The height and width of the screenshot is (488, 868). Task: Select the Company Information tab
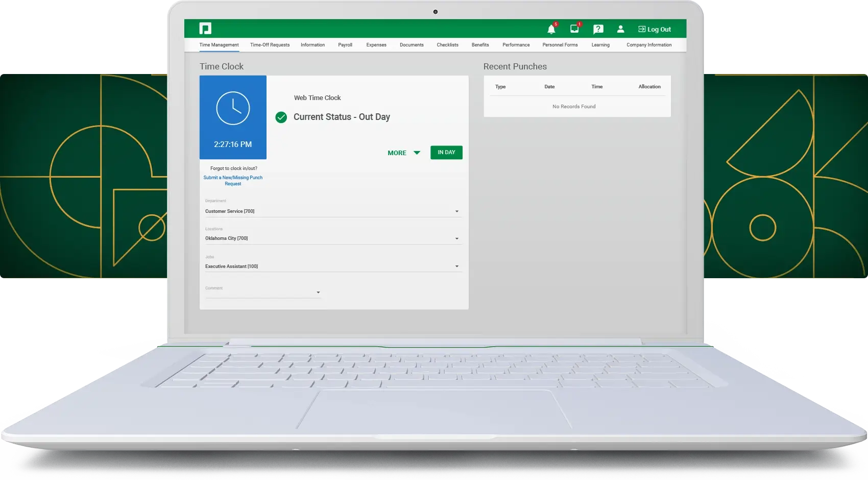[649, 45]
